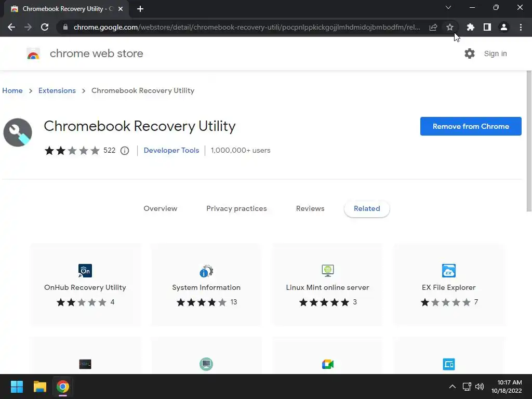Open File Explorer from the taskbar
Image resolution: width=532 pixels, height=399 pixels.
[x=39, y=387]
